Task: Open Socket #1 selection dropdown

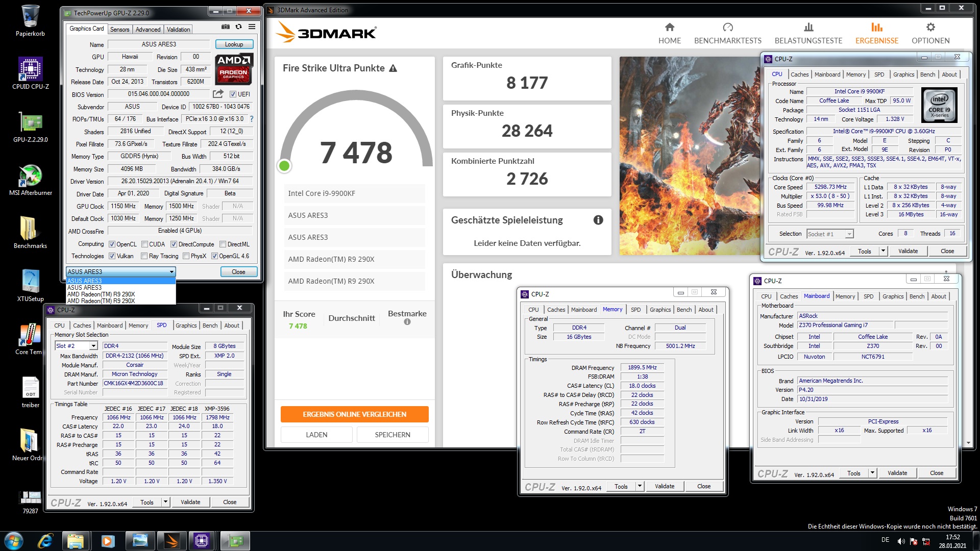Action: (x=830, y=234)
